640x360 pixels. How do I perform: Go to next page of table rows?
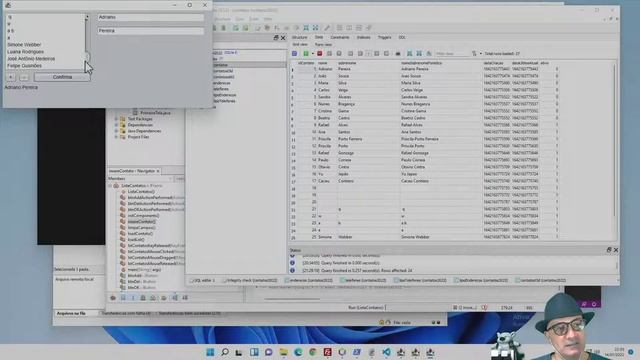point(377,53)
